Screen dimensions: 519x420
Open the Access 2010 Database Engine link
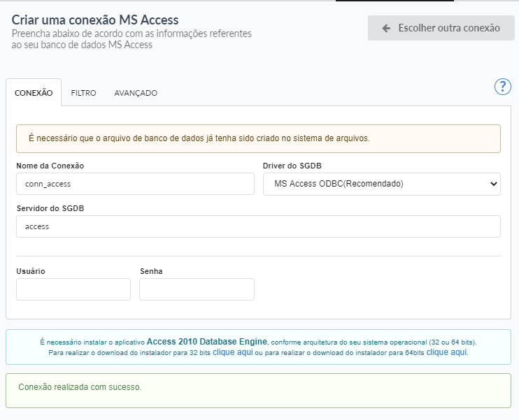[x=207, y=342]
